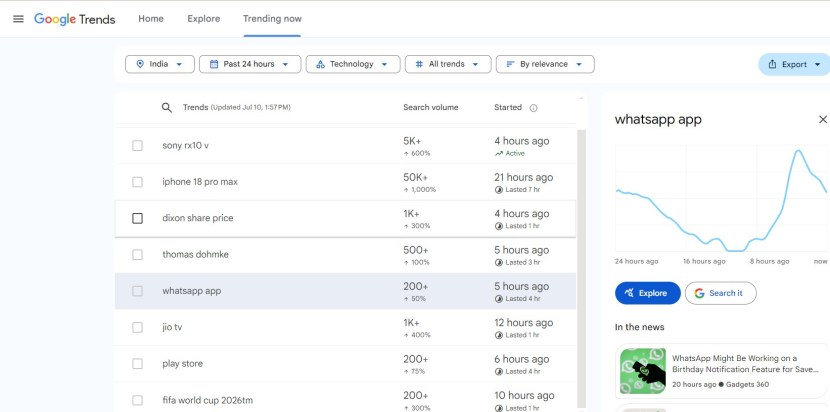
Task: Click the Google Trends logo
Action: pyautogui.click(x=75, y=19)
